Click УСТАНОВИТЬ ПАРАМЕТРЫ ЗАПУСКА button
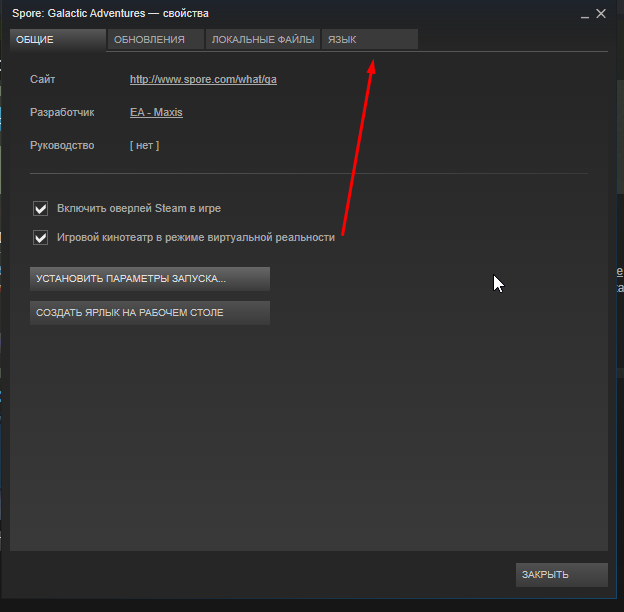The height and width of the screenshot is (612, 624). (x=150, y=279)
